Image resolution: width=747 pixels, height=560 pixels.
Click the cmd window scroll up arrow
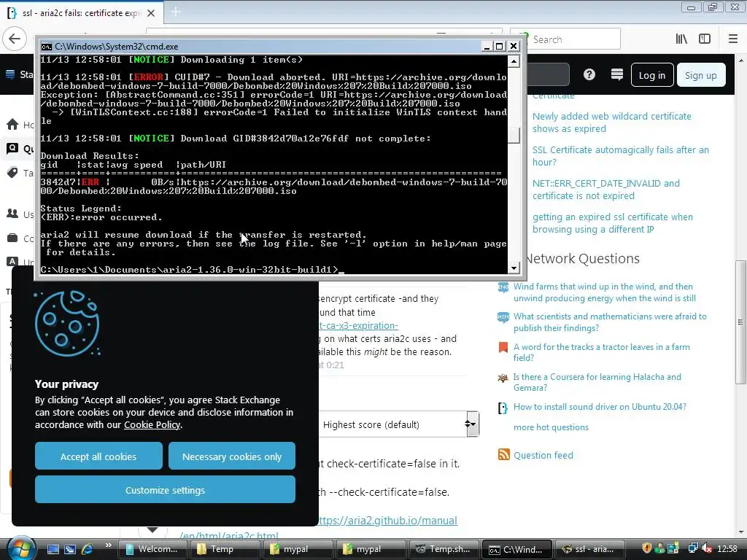[x=514, y=61]
